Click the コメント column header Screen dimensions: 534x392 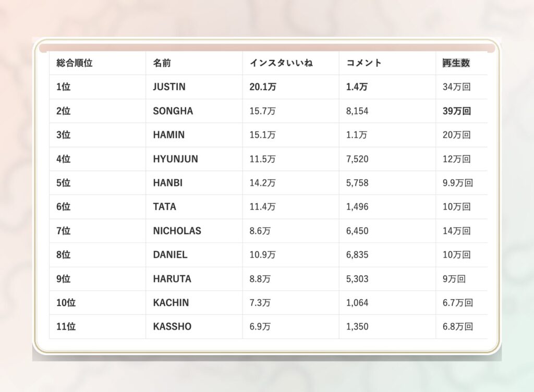coord(364,63)
